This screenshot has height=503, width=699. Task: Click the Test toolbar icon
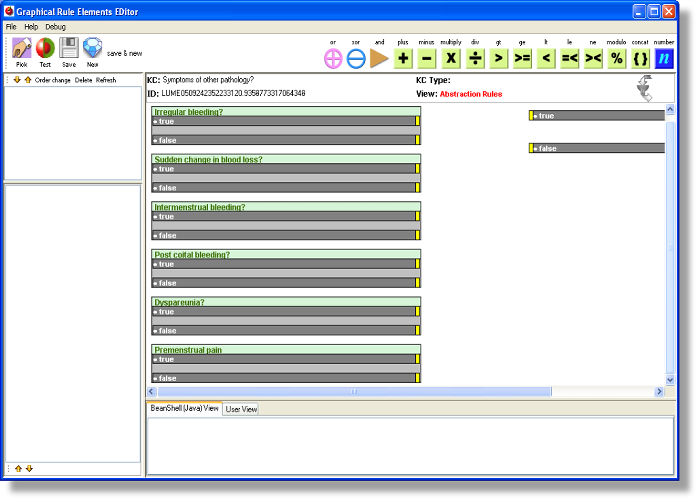[x=45, y=48]
